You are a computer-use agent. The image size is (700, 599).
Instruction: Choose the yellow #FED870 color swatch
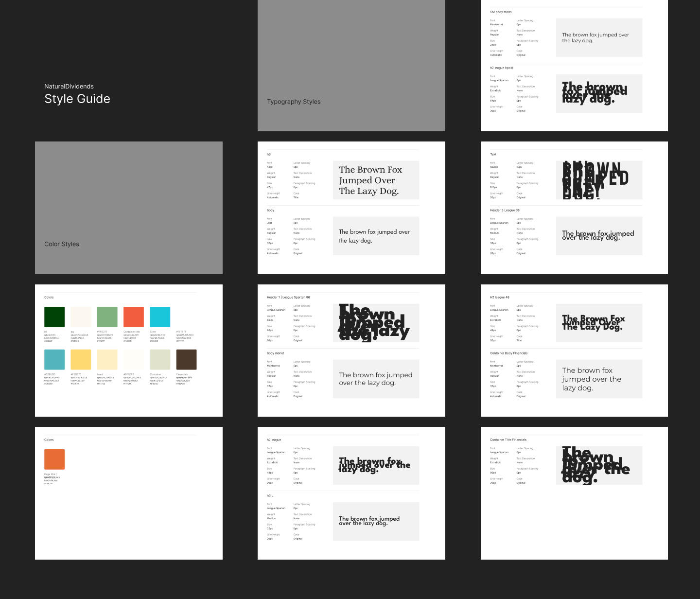point(81,359)
